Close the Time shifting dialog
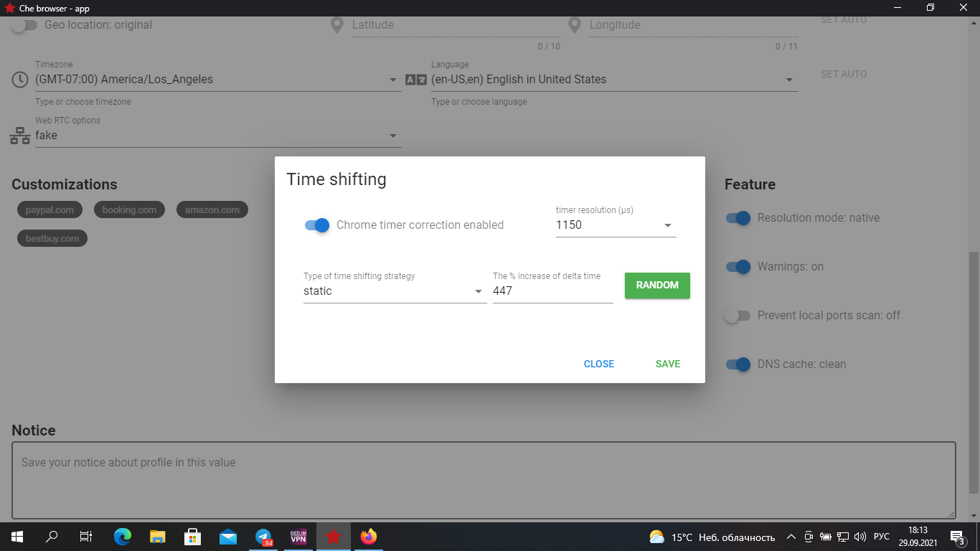The width and height of the screenshot is (980, 551). (x=599, y=364)
